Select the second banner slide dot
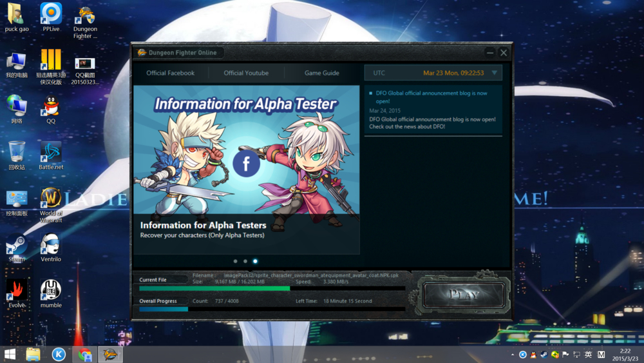Image resolution: width=644 pixels, height=363 pixels. coord(245,261)
